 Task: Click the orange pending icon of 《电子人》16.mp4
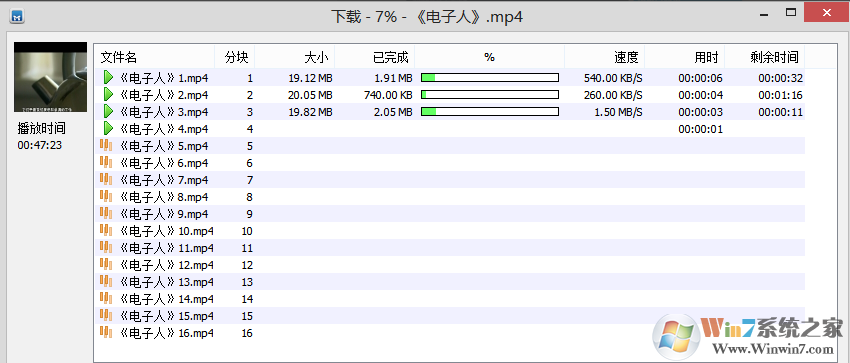point(106,332)
